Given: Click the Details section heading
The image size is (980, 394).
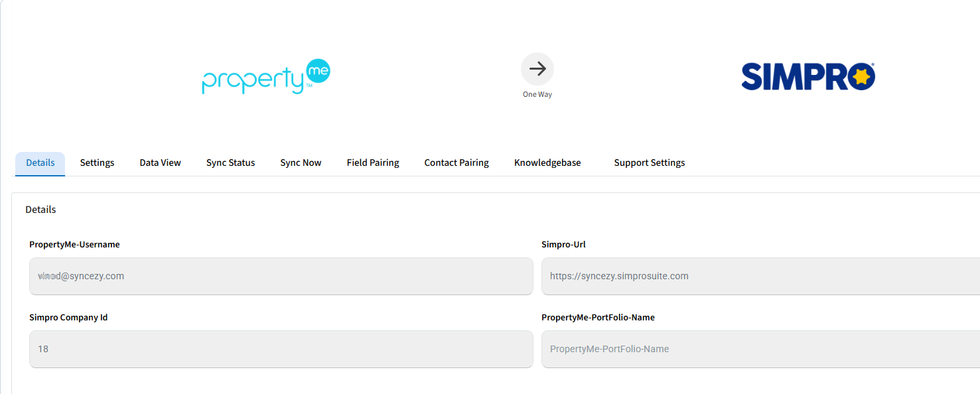Looking at the screenshot, I should (40, 210).
